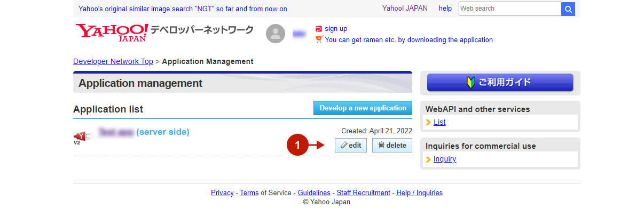Open the Help / Inquiries footer link

pyautogui.click(x=419, y=193)
